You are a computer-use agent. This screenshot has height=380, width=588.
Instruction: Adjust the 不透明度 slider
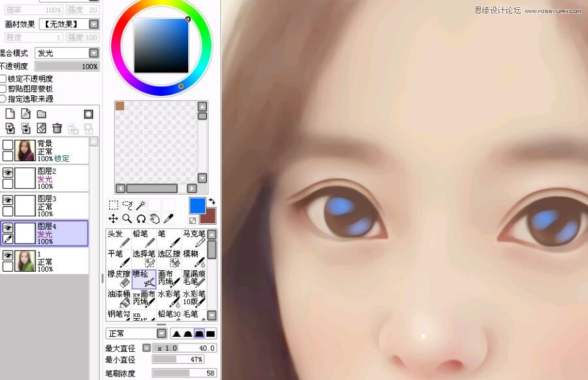click(x=67, y=67)
